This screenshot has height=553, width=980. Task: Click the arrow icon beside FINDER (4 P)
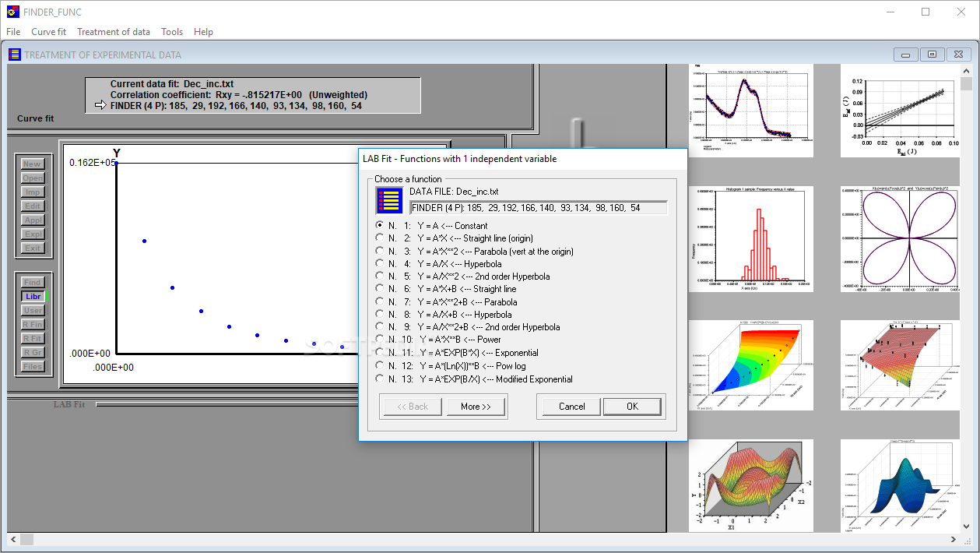100,106
